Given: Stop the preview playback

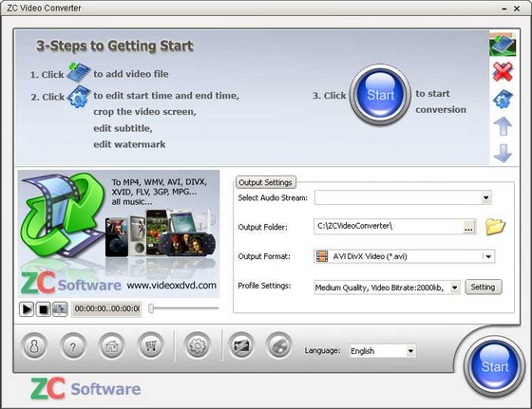Looking at the screenshot, I should 44,309.
